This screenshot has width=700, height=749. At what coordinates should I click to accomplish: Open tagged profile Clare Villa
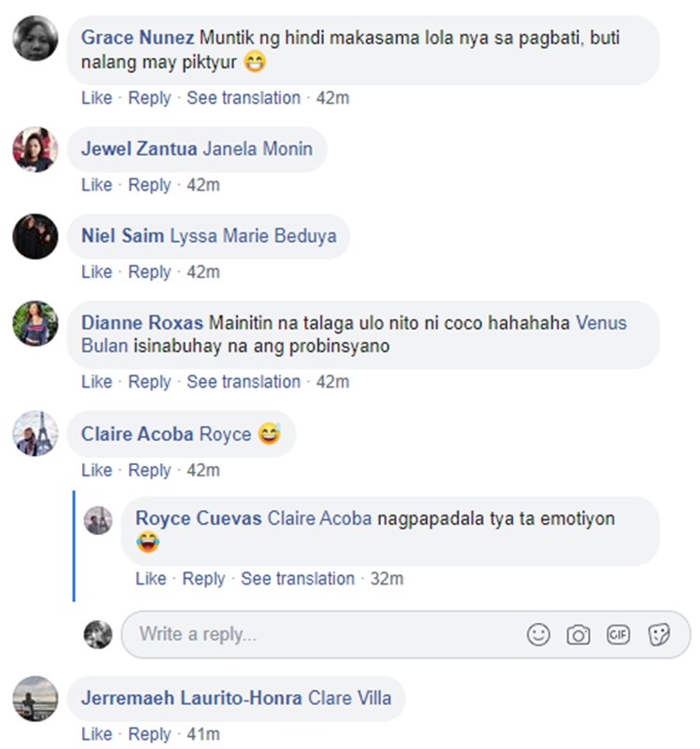pos(349,699)
